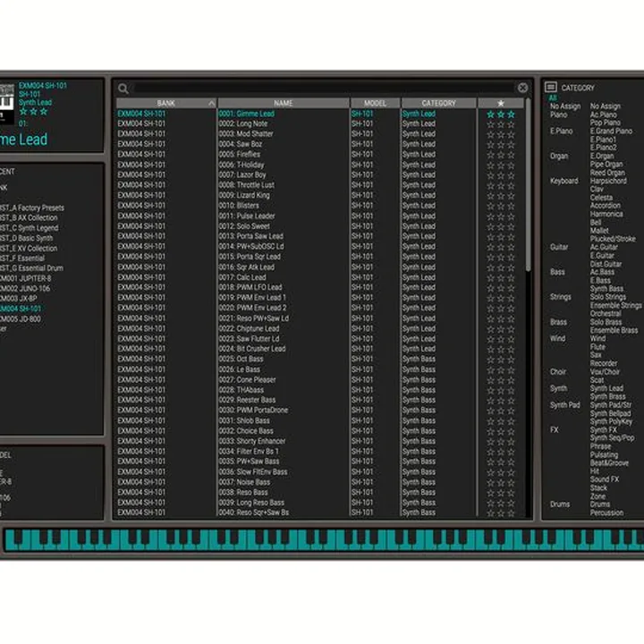The height and width of the screenshot is (644, 644).
Task: Select preset 0008: Throttle Lust
Action: click(x=247, y=185)
